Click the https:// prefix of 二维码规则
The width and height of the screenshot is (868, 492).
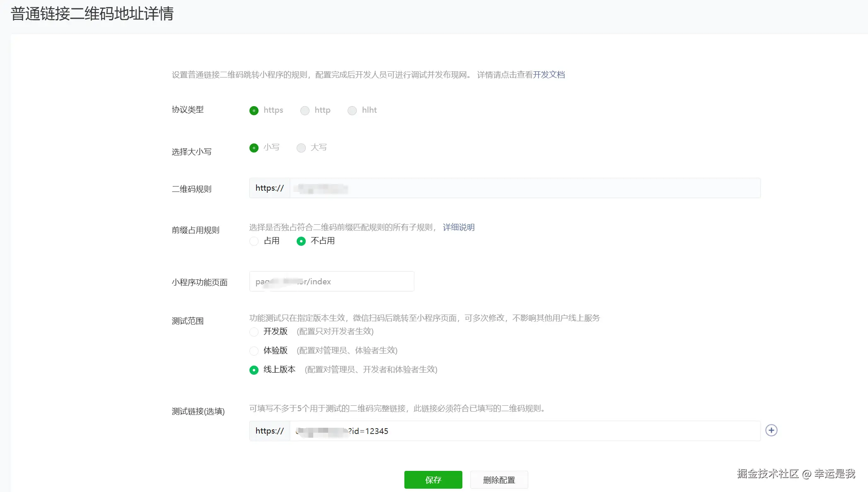coord(270,188)
